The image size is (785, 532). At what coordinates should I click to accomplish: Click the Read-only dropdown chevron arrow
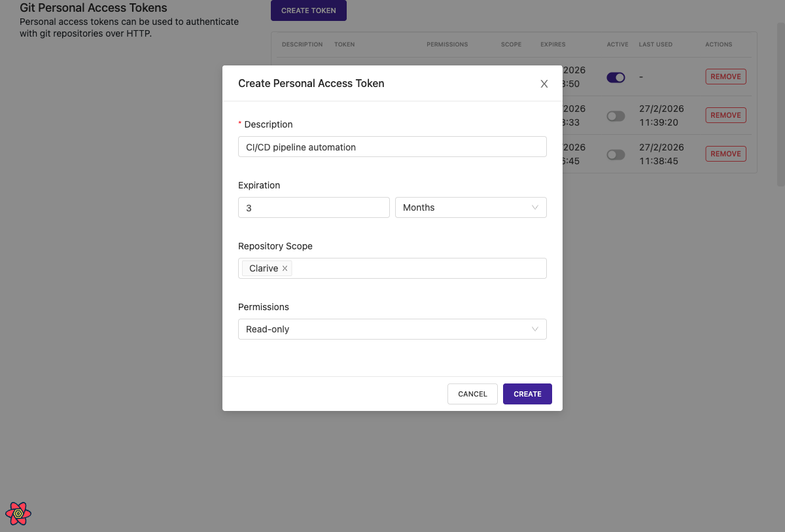click(x=534, y=329)
